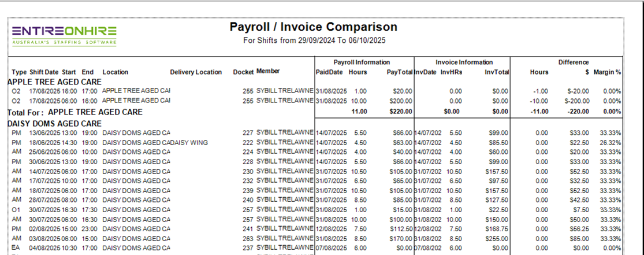This screenshot has height=255, width=644.
Task: Click the Docket column header
Action: pos(243,72)
